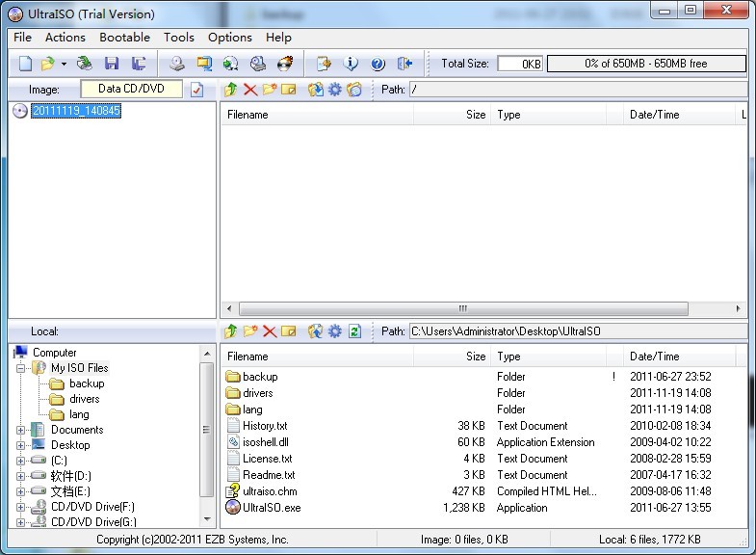
Task: Toggle the checkmark button beside Data CD/DVD
Action: point(197,90)
